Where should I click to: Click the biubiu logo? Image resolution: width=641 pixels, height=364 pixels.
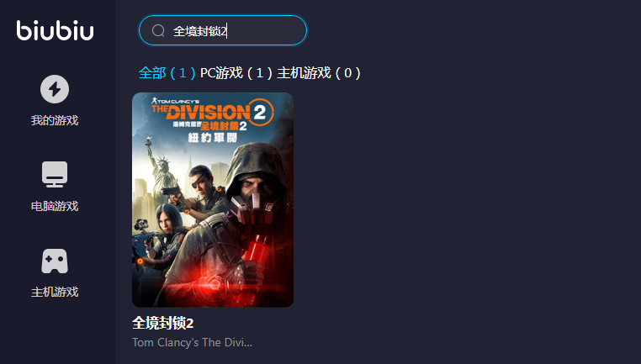pyautogui.click(x=56, y=30)
